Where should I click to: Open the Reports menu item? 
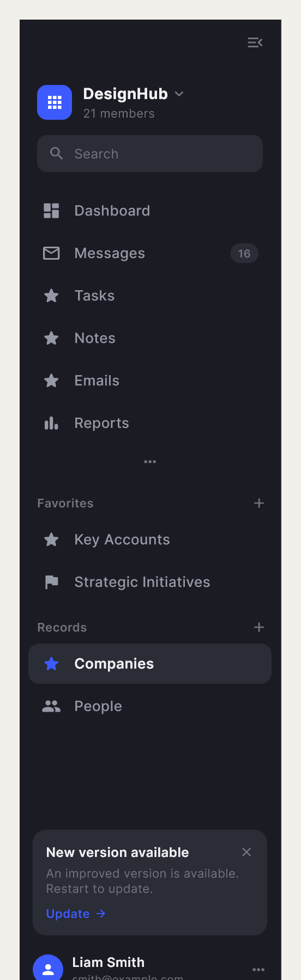pyautogui.click(x=150, y=423)
